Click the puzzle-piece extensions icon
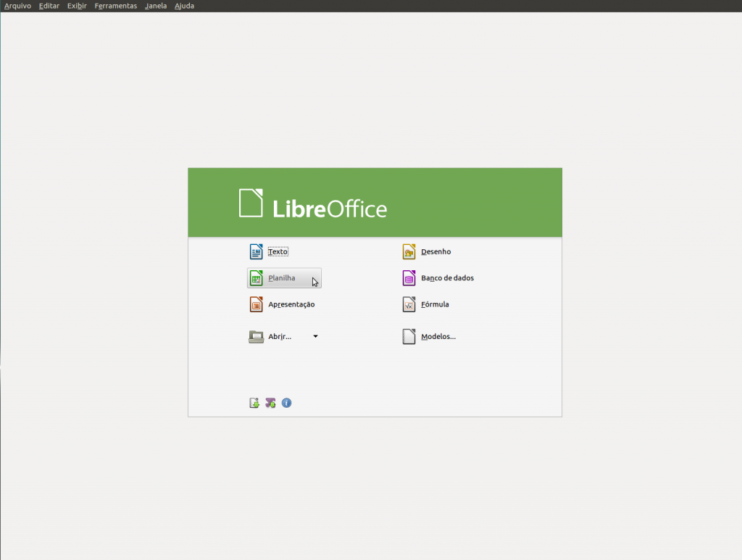 [x=270, y=403]
